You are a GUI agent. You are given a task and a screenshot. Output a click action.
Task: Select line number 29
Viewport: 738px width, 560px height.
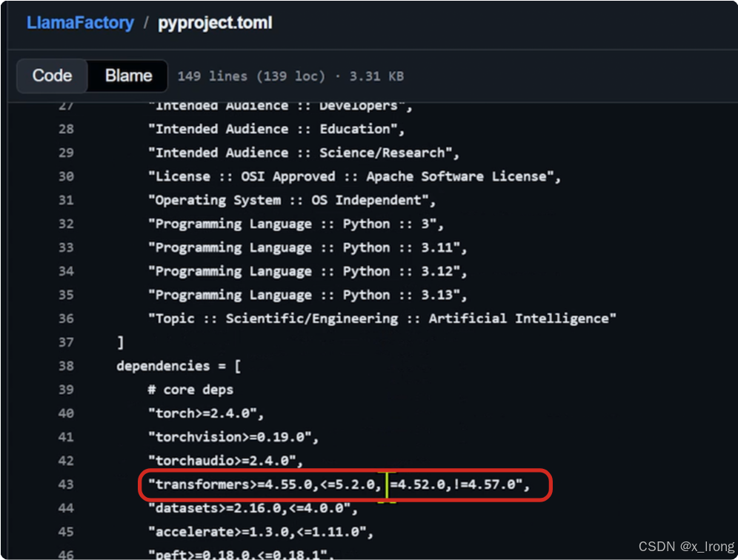click(67, 153)
